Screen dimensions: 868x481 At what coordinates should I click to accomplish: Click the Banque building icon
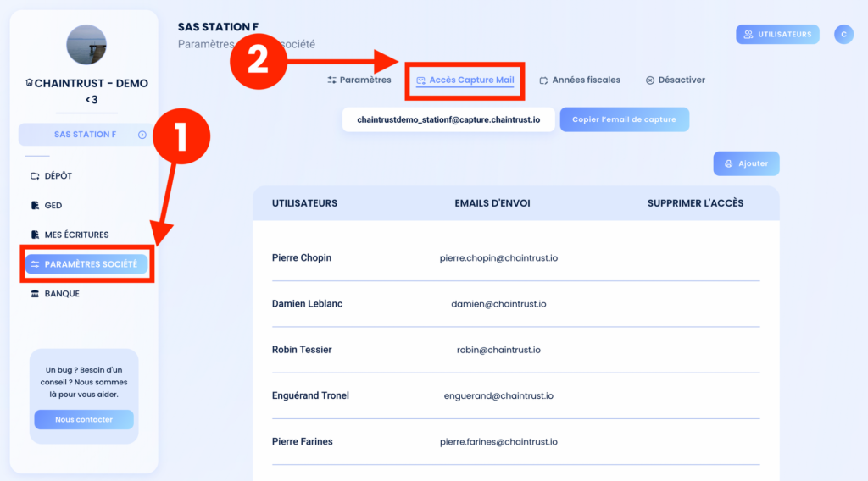(35, 294)
